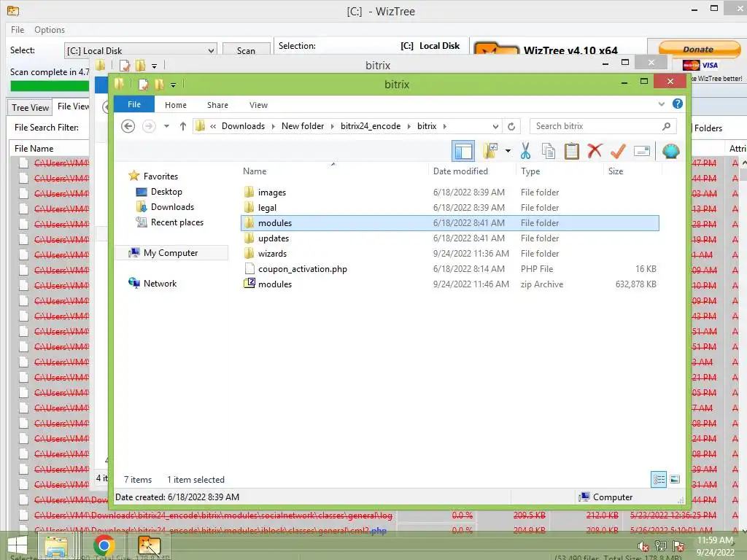Open WizTree from the taskbar
The image size is (747, 560).
click(x=149, y=545)
